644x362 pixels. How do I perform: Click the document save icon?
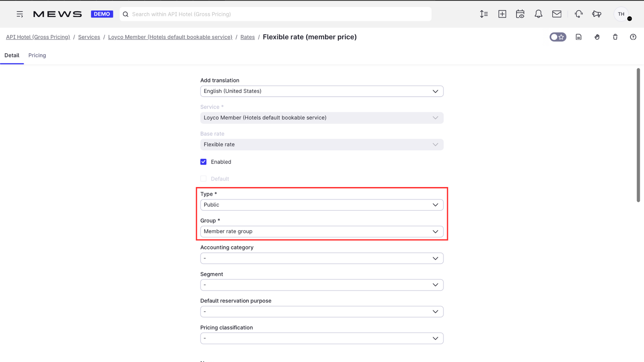pyautogui.click(x=579, y=37)
